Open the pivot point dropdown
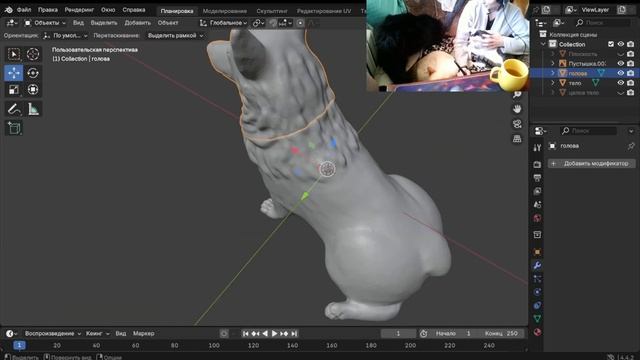This screenshot has height=360, width=640. coord(258,23)
